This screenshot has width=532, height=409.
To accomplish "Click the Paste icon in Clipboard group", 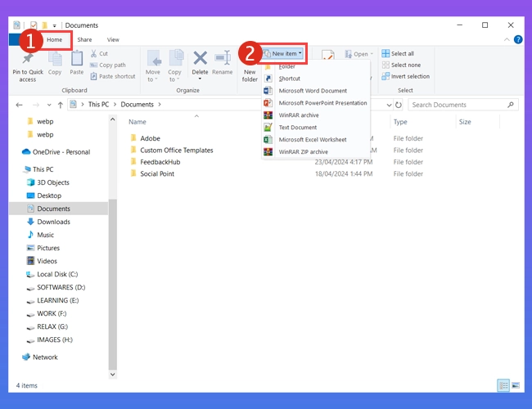I will coord(76,60).
